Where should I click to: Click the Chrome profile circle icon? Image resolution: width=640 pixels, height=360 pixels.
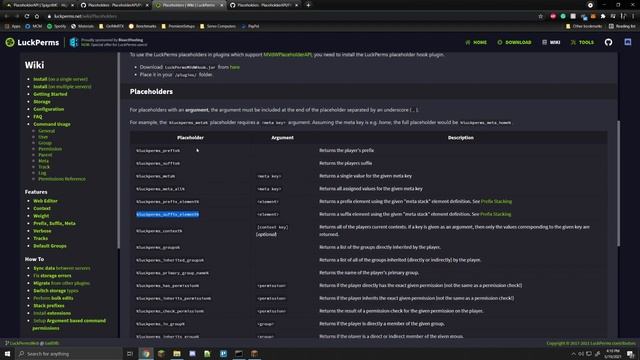(590, 5)
